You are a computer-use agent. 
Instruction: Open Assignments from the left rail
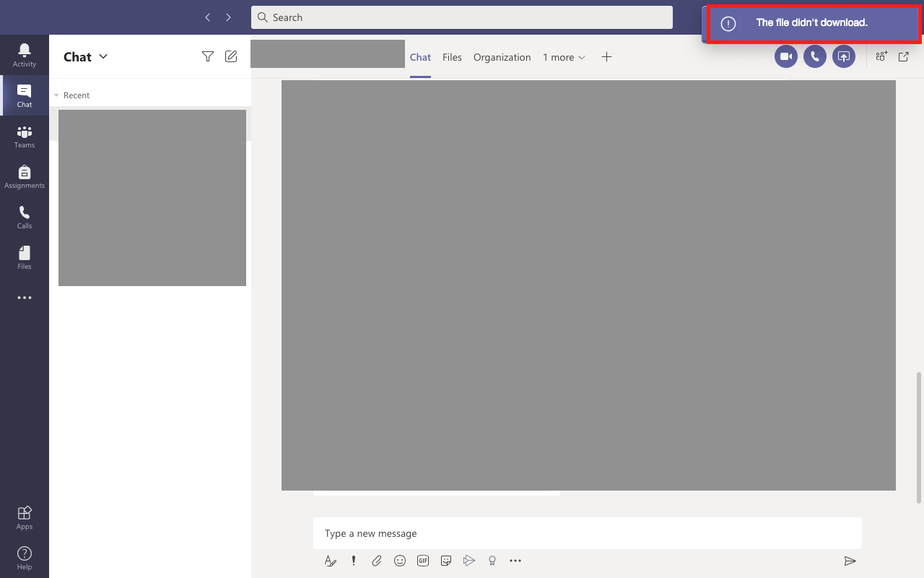click(25, 176)
